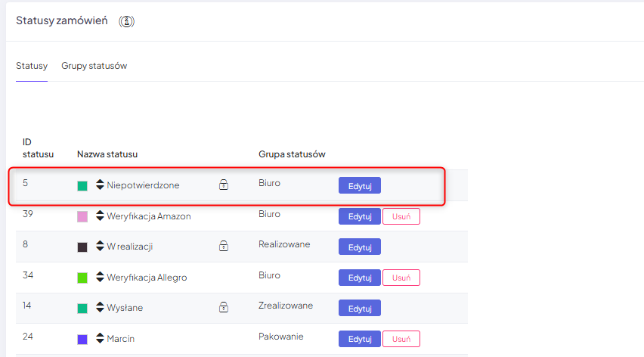The height and width of the screenshot is (357, 644).
Task: Click the sort arrows beside Weryfikacja Allegro
Action: point(100,278)
